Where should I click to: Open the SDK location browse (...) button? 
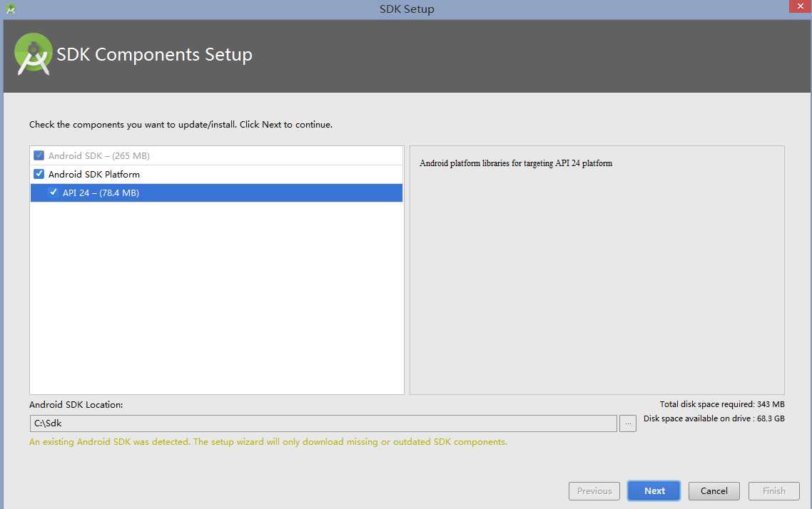pos(628,423)
